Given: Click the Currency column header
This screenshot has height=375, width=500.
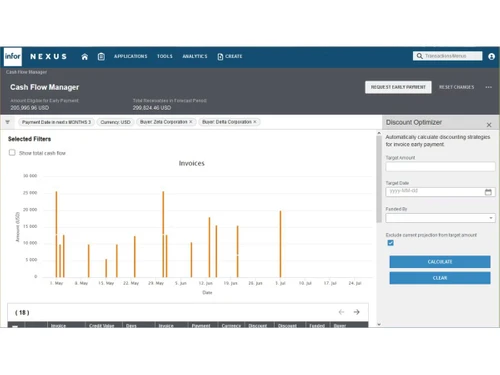Looking at the screenshot, I should tap(231, 325).
